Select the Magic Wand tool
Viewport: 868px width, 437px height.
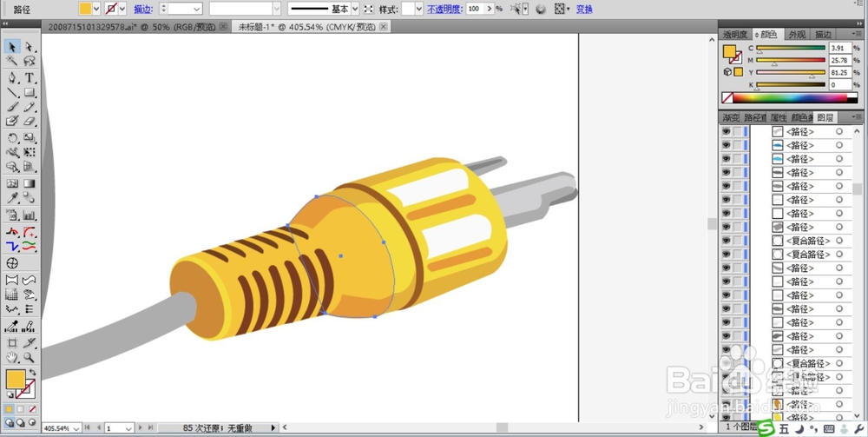13,61
